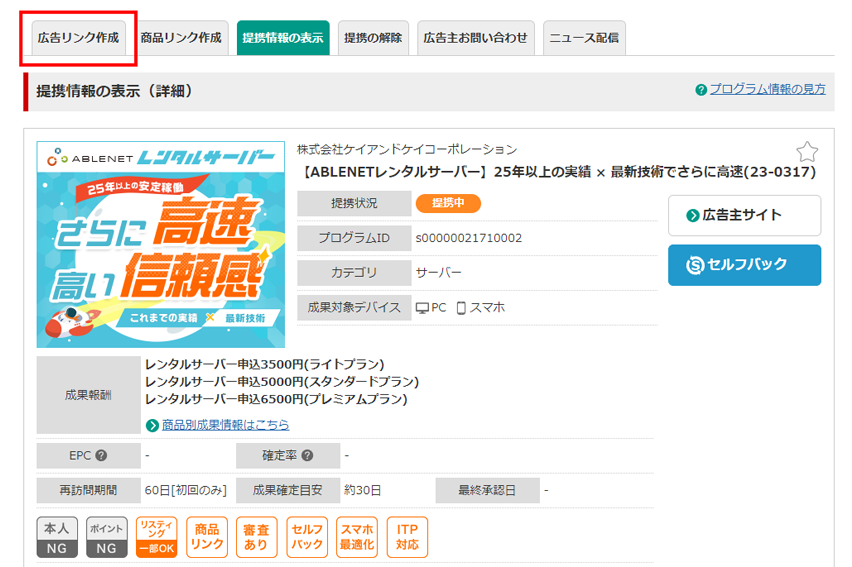The width and height of the screenshot is (852, 567).
Task: Click the セルフバック orange badge
Action: [307, 537]
